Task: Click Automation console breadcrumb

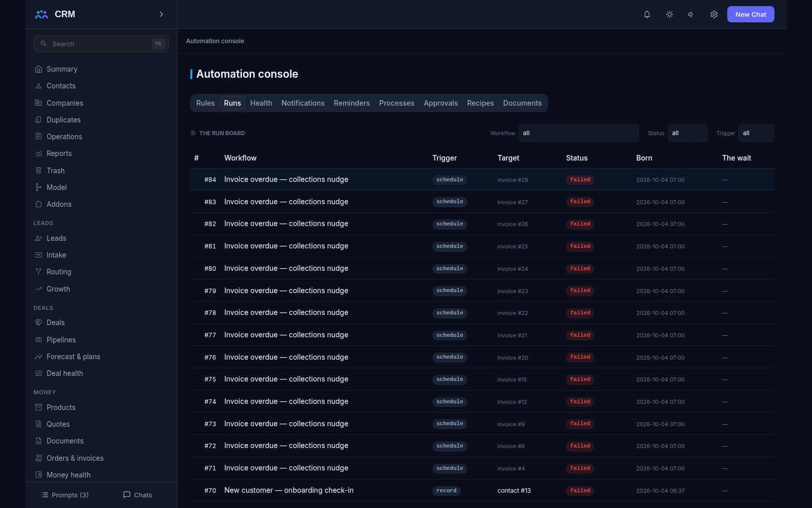Action: 215,41
